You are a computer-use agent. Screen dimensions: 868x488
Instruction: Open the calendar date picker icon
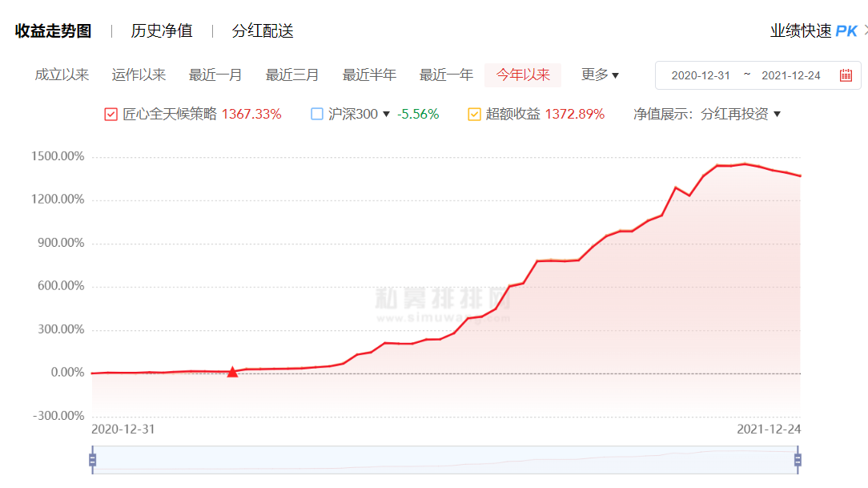coord(846,75)
